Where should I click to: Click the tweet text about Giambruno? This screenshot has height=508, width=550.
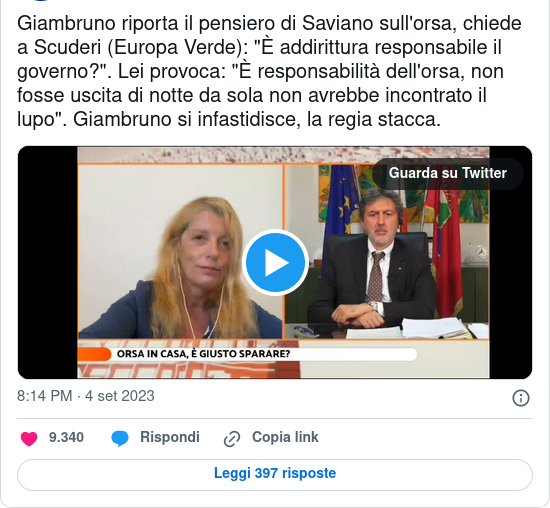point(269,71)
